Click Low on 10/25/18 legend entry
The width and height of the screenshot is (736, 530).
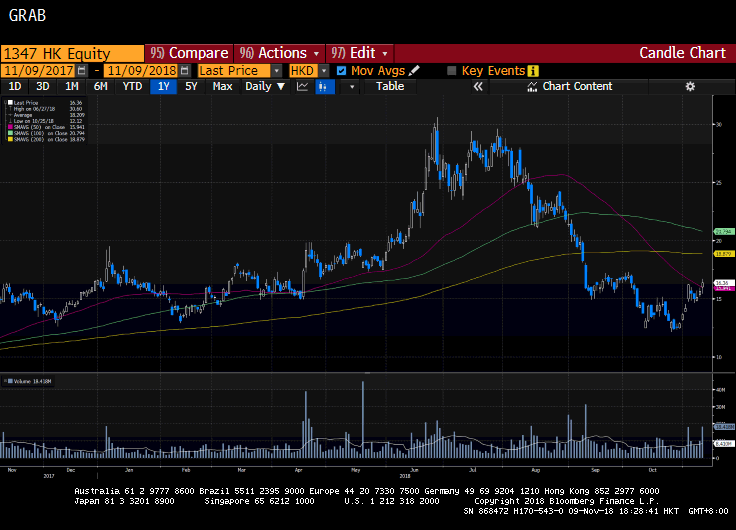46,121
